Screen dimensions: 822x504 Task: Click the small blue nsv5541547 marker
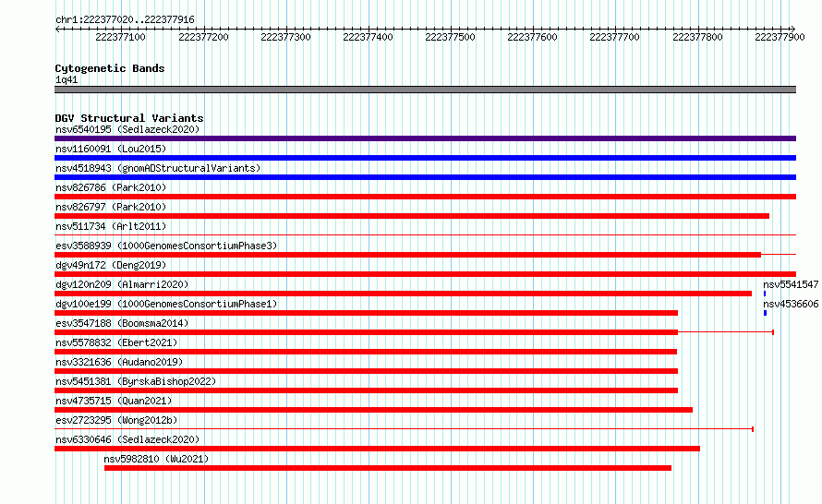tap(765, 294)
